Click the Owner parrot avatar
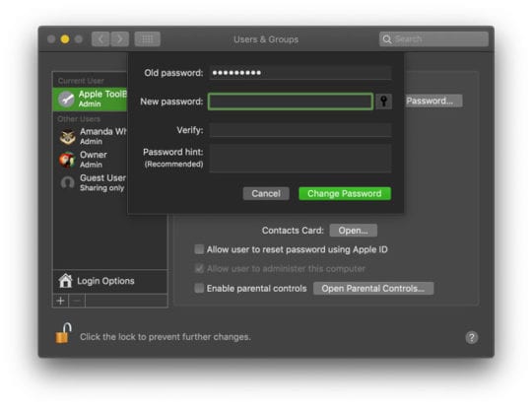This screenshot has height=408, width=532. [67, 160]
